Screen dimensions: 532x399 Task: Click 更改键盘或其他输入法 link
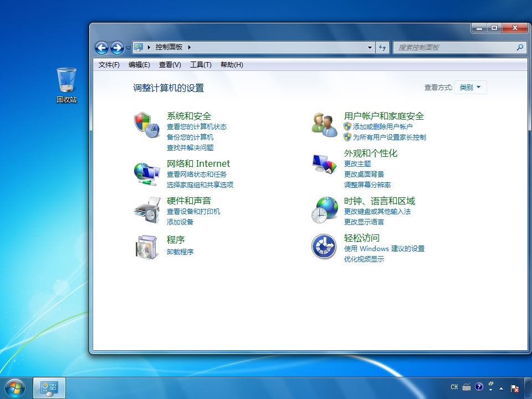377,211
